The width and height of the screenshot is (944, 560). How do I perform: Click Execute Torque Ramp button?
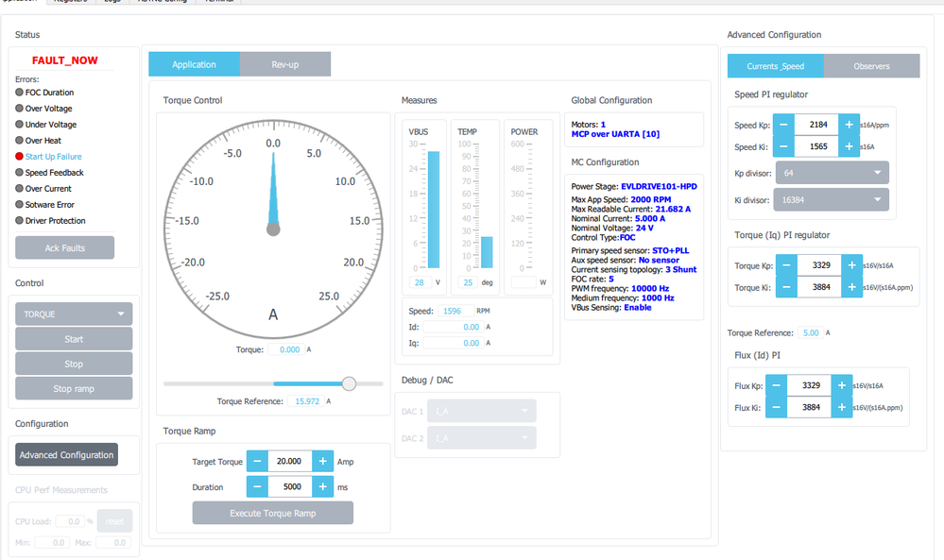click(273, 513)
